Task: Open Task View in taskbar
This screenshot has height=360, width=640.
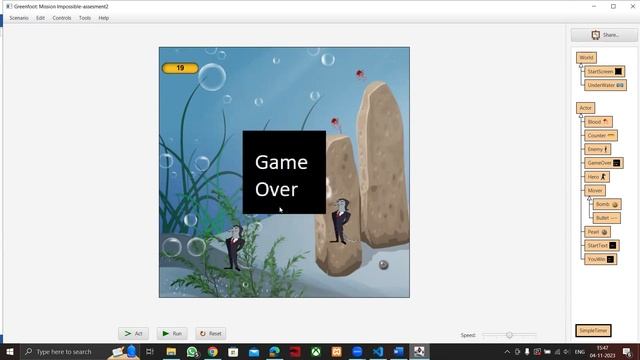Action: [150, 352]
